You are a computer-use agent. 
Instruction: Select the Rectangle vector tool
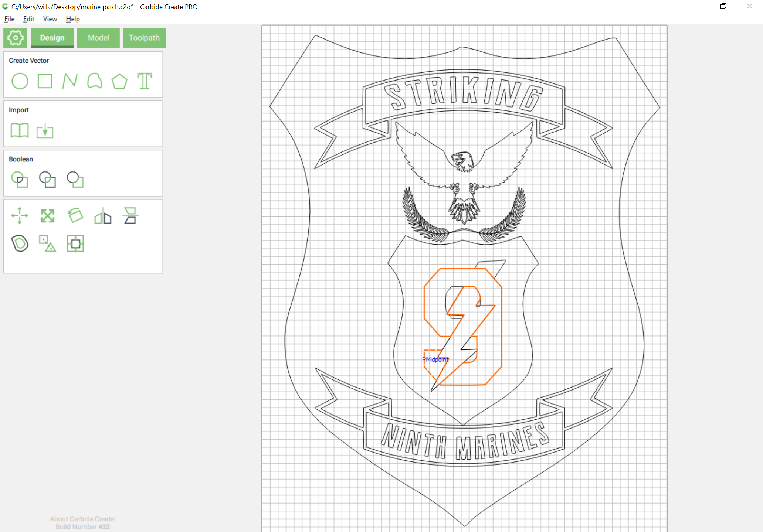click(45, 81)
